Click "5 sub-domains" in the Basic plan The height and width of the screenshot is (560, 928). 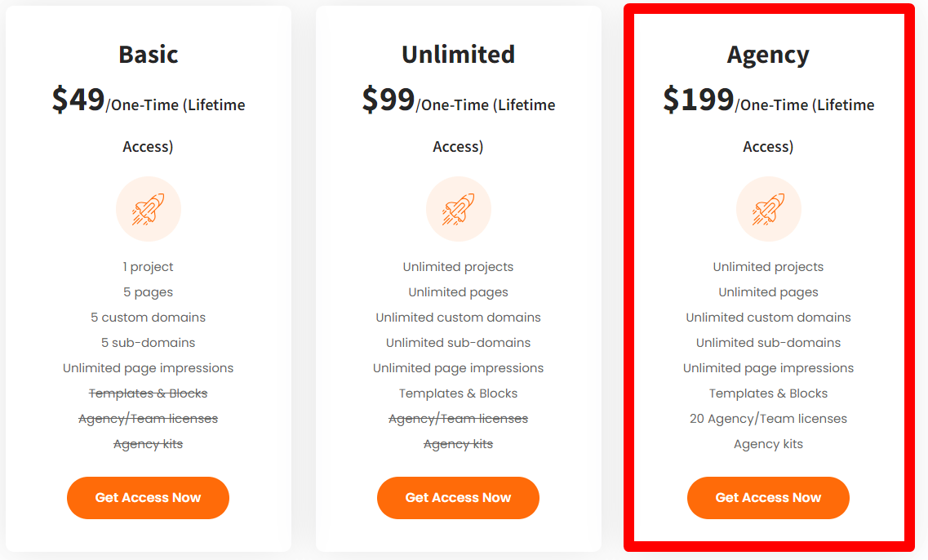coord(148,343)
